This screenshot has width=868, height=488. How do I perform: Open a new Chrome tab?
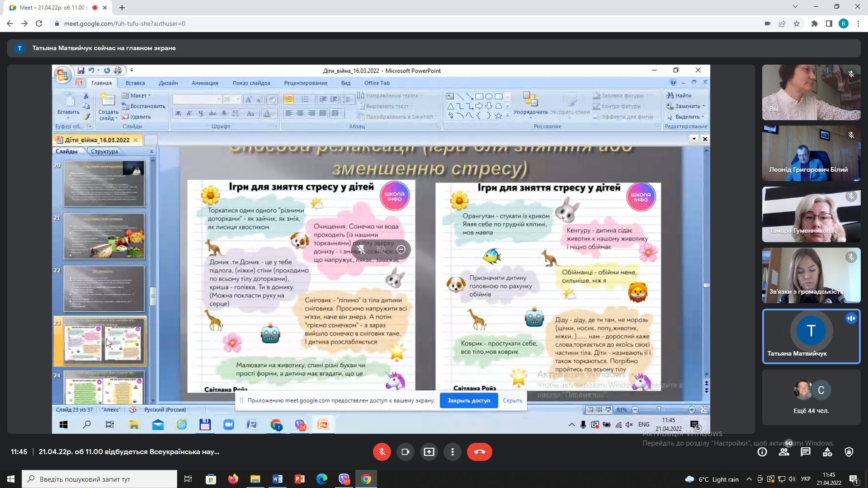[x=122, y=7]
